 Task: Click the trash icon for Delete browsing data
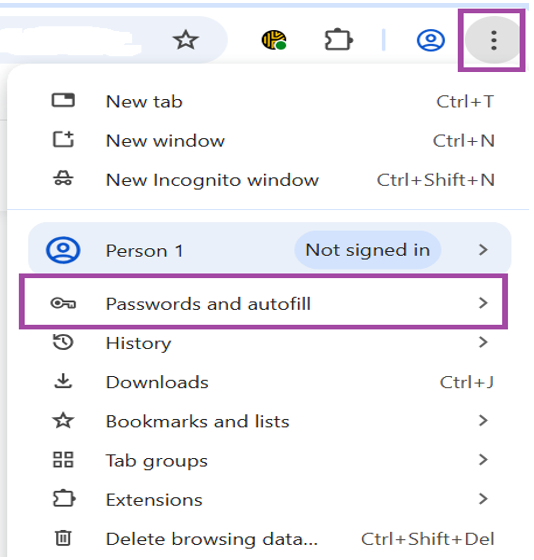(x=63, y=538)
